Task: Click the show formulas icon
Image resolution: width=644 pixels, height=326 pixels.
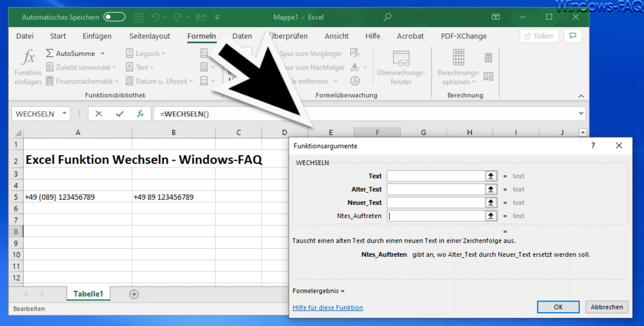Action: 355,53
